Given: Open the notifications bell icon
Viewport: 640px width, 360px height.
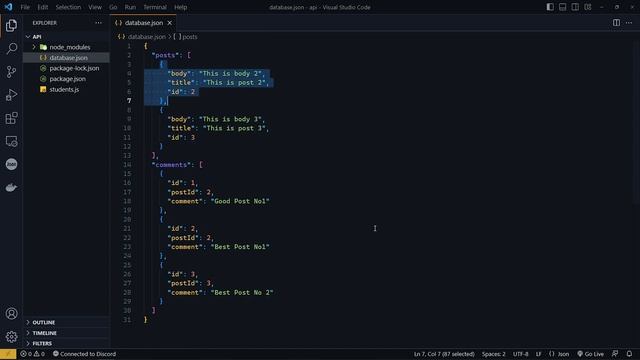Looking at the screenshot, I should pos(629,354).
